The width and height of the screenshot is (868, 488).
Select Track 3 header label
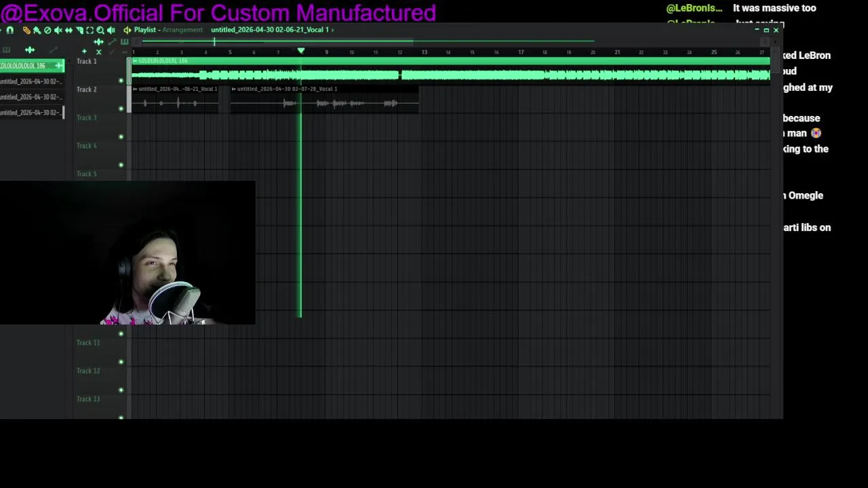(x=86, y=118)
